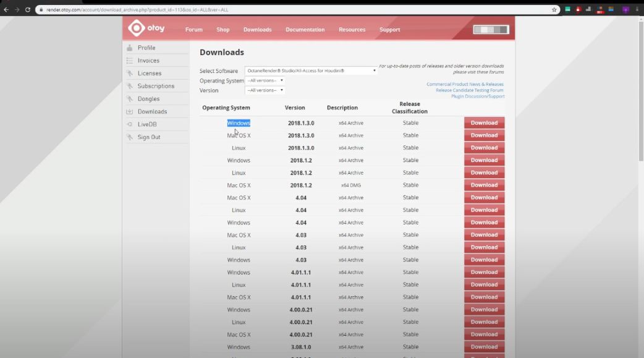The image size is (644, 358).
Task: Bookmark this page with the star icon
Action: (x=554, y=10)
